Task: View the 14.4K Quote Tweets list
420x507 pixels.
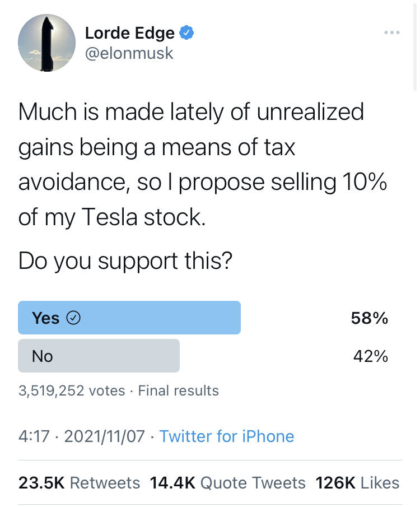Action: (227, 483)
